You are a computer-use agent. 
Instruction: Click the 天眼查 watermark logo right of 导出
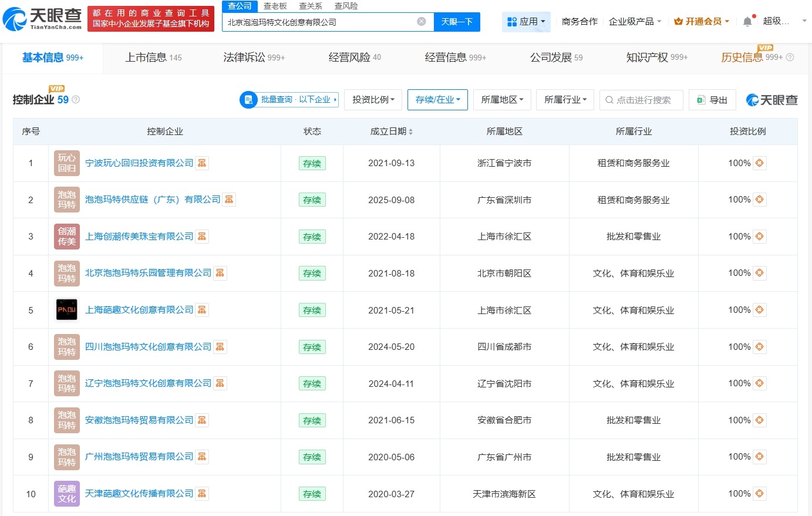[773, 100]
